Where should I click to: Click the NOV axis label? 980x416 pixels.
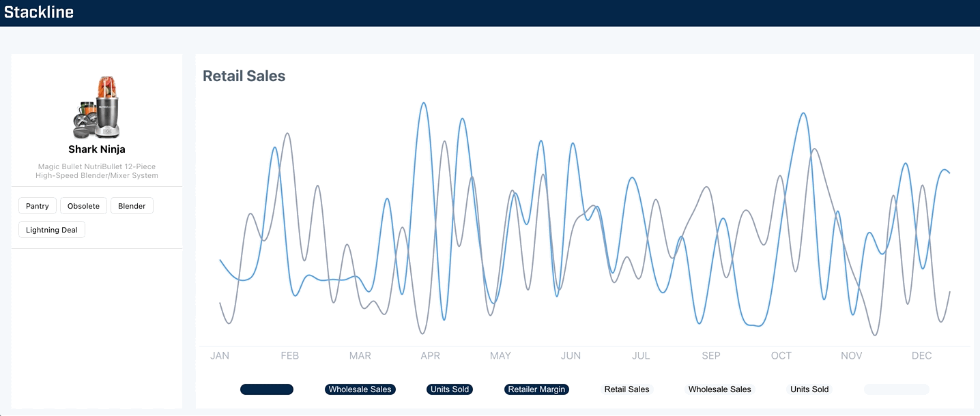coord(852,356)
